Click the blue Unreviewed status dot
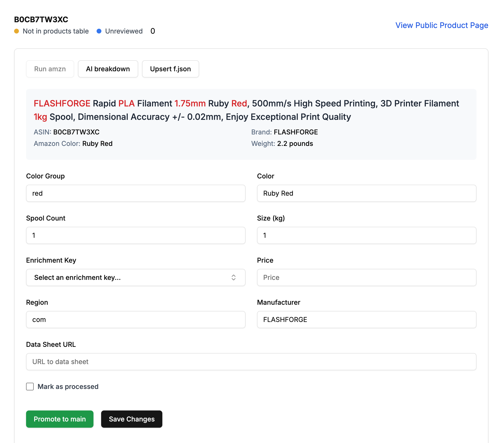The image size is (504, 443). click(99, 31)
